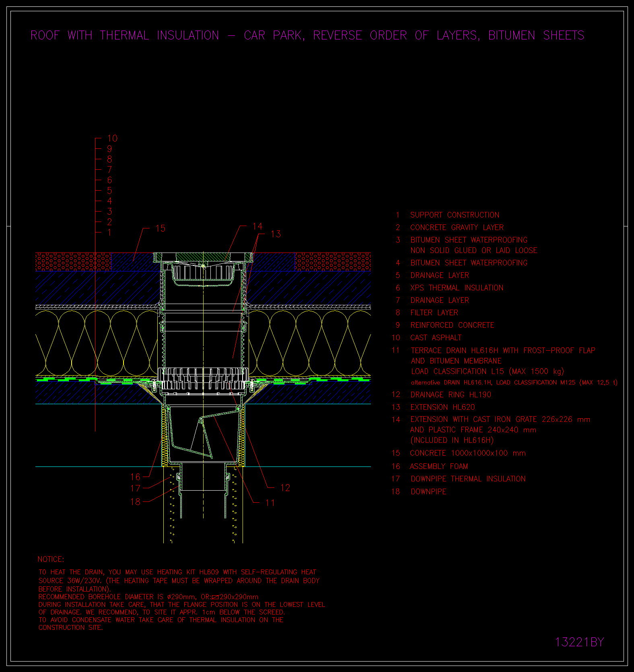This screenshot has height=672, width=634.
Task: Click 'EXTENSION WITH CAST IRON GRATE 226x226 mm'
Action: (x=500, y=419)
